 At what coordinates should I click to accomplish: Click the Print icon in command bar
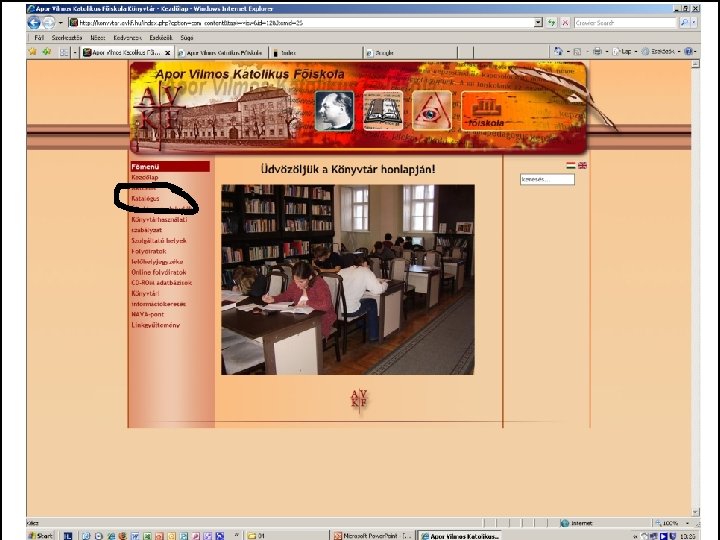[x=597, y=51]
